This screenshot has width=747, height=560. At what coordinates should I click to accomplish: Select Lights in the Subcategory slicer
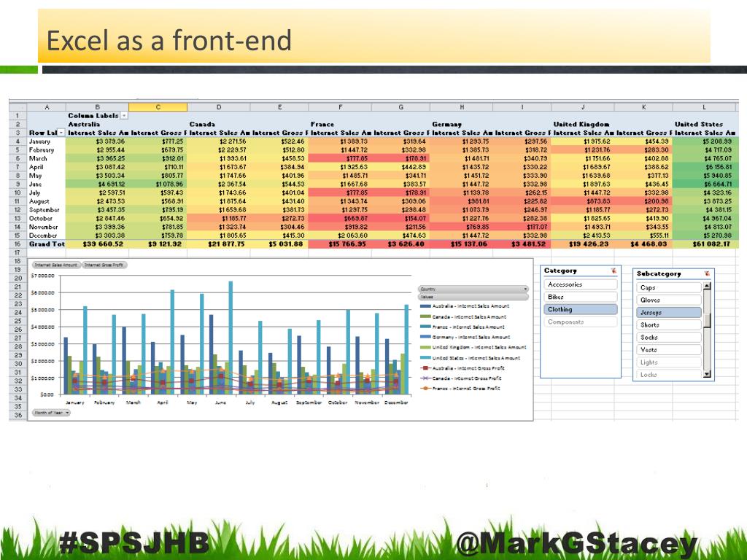669,362
